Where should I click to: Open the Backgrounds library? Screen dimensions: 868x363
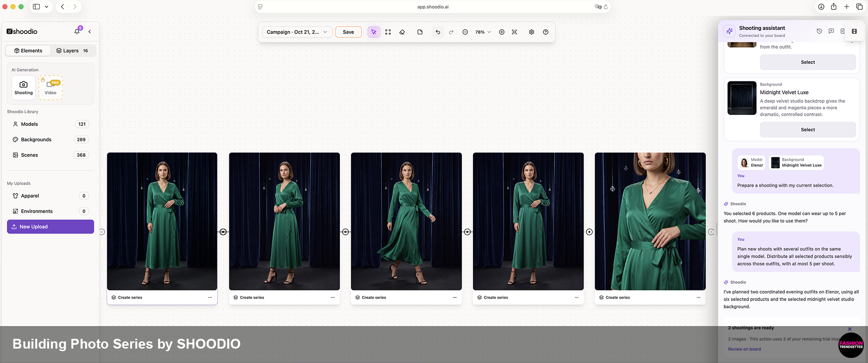(50, 140)
